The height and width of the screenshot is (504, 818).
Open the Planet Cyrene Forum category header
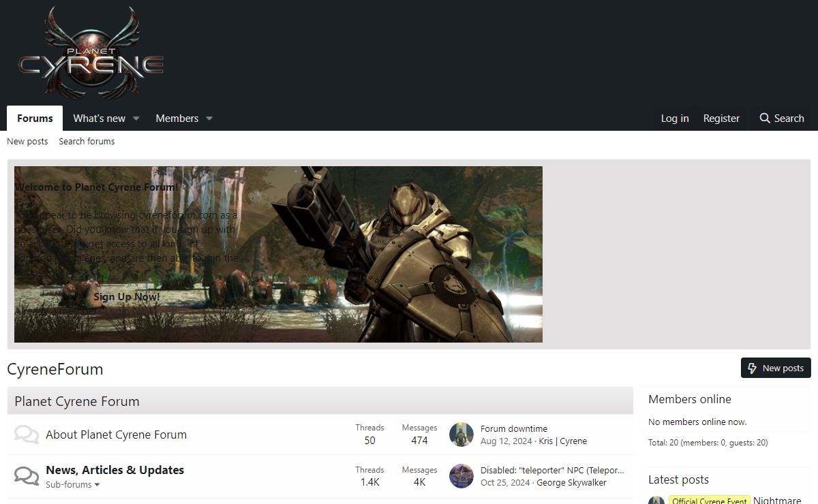click(77, 401)
